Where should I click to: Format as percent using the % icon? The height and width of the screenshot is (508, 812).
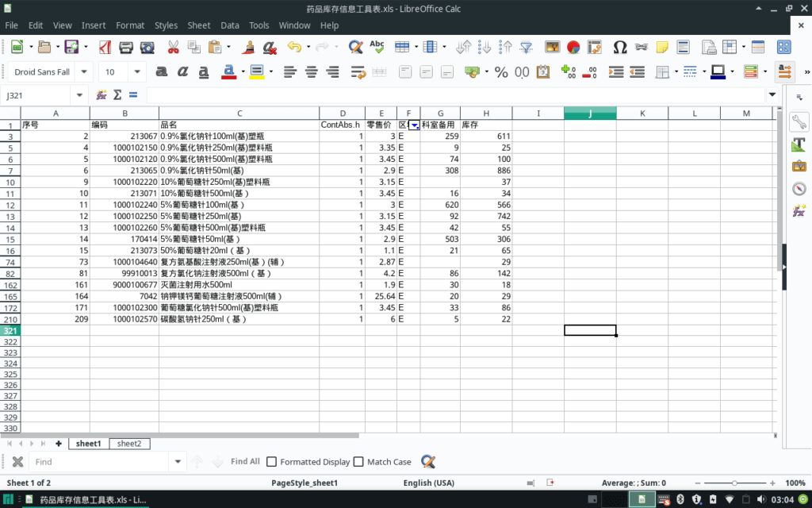click(501, 72)
